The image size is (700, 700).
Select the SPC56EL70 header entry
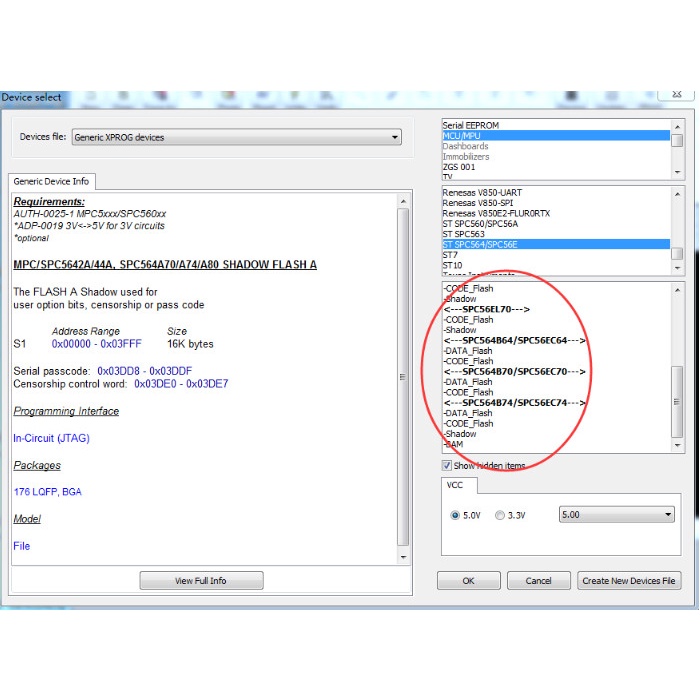(487, 310)
